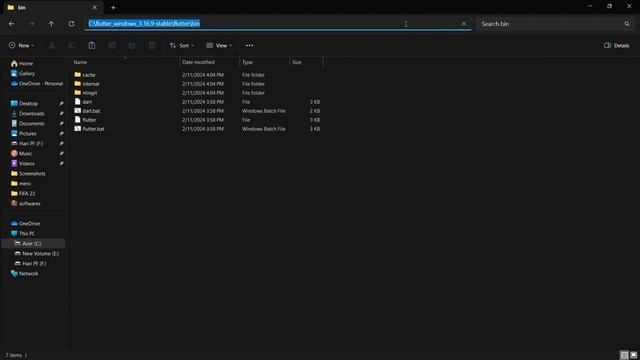Open OneDrive - Personal in sidebar
This screenshot has width=640, height=360.
pyautogui.click(x=41, y=83)
